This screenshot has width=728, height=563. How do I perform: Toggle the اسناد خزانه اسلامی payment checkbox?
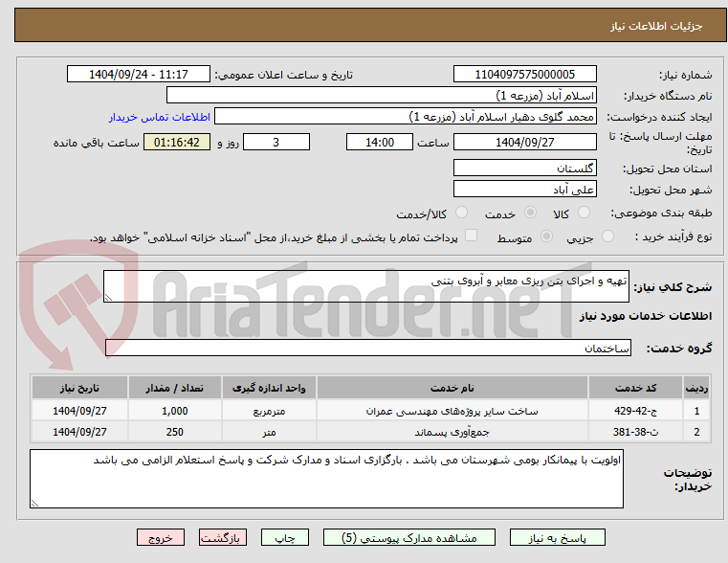click(x=472, y=236)
